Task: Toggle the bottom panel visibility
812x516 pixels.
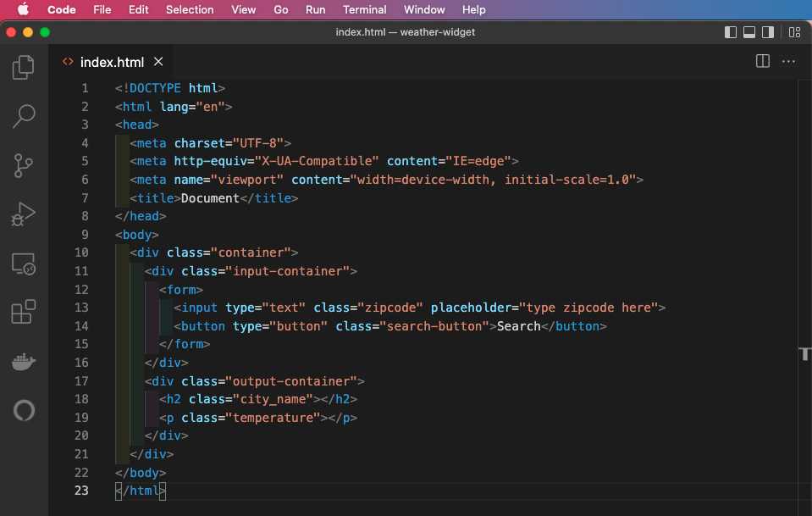Action: coord(748,31)
